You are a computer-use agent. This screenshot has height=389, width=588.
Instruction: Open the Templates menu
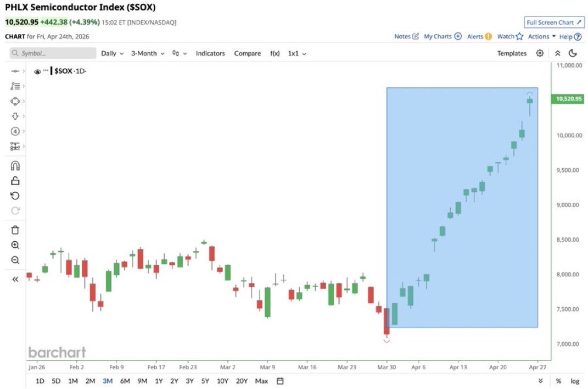click(512, 53)
